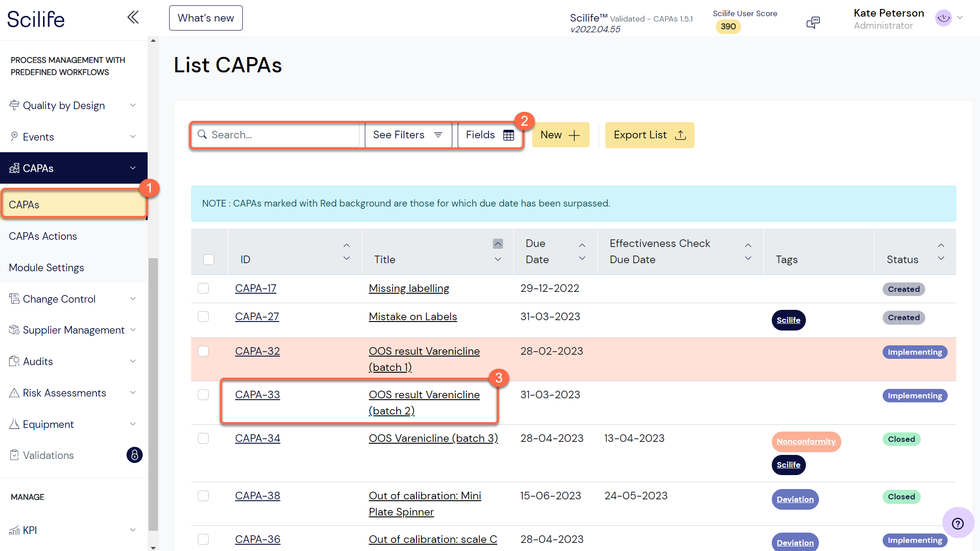This screenshot has width=980, height=551.
Task: Collapse the sidebar with the double-chevron icon
Action: pyautogui.click(x=133, y=17)
